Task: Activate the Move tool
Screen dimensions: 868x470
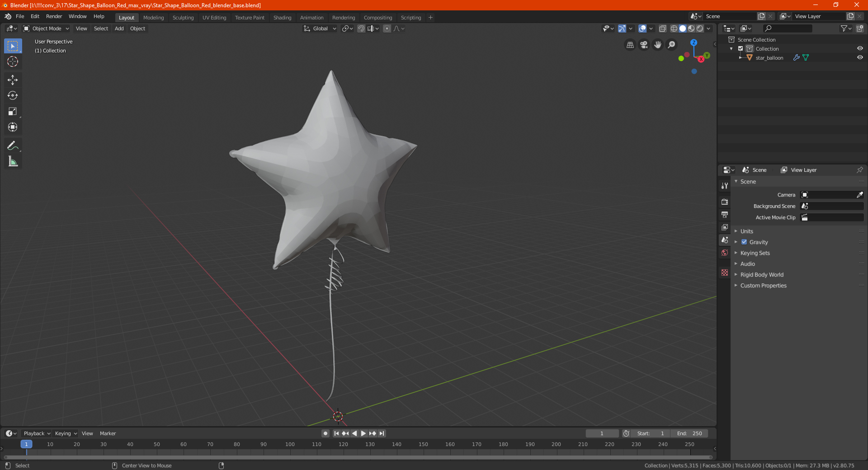Action: coord(13,80)
